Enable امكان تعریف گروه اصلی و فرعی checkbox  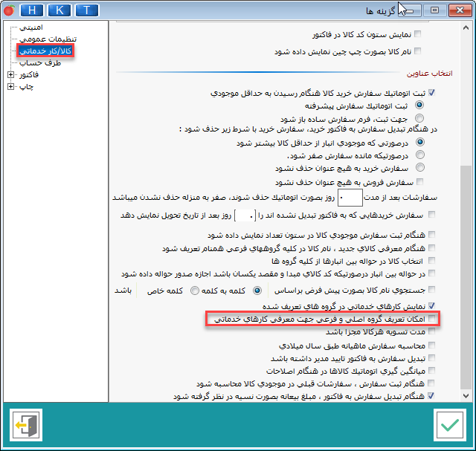(431, 319)
